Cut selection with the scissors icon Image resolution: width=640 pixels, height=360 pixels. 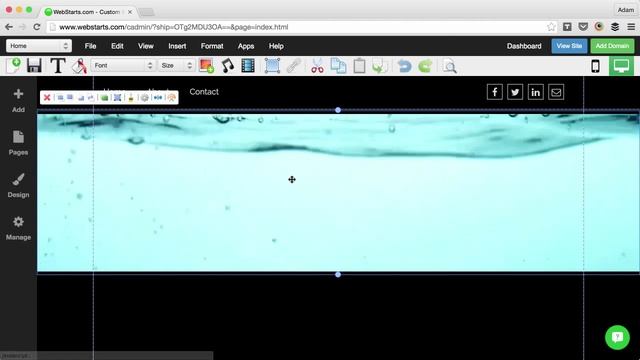[x=317, y=66]
